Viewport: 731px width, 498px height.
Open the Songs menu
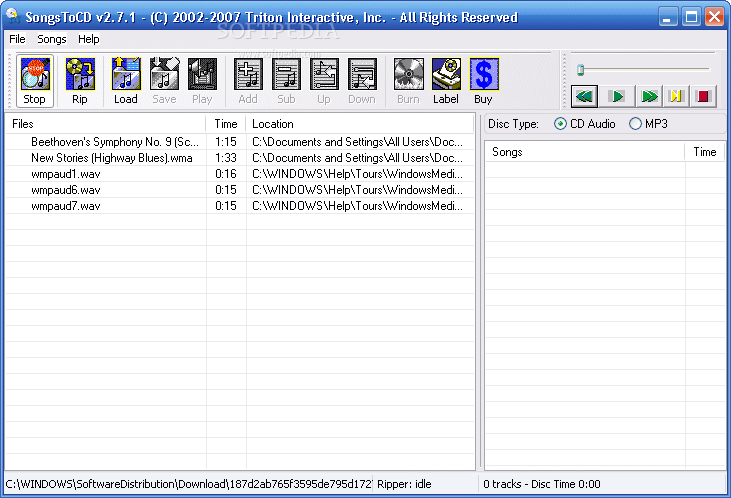[x=52, y=39]
